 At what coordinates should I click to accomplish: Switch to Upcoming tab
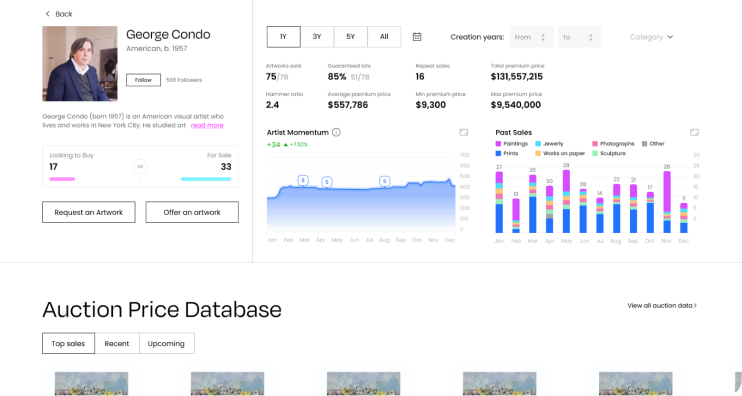tap(166, 343)
